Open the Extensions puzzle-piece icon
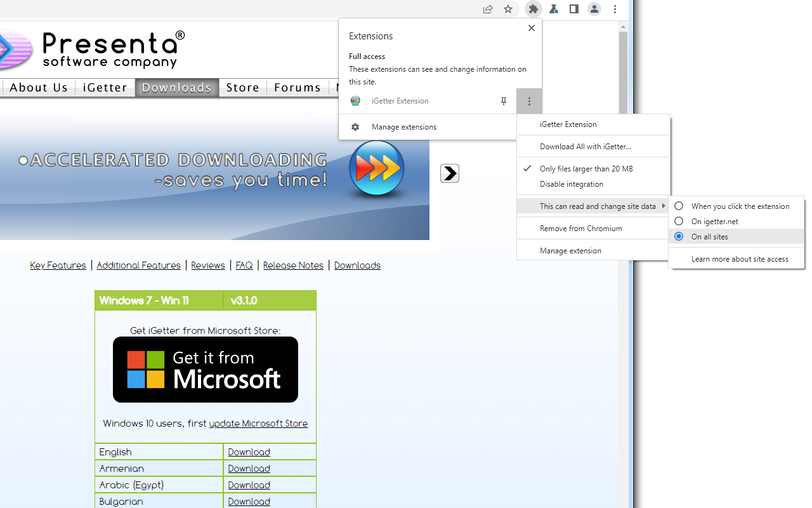This screenshot has width=812, height=508. click(x=533, y=9)
